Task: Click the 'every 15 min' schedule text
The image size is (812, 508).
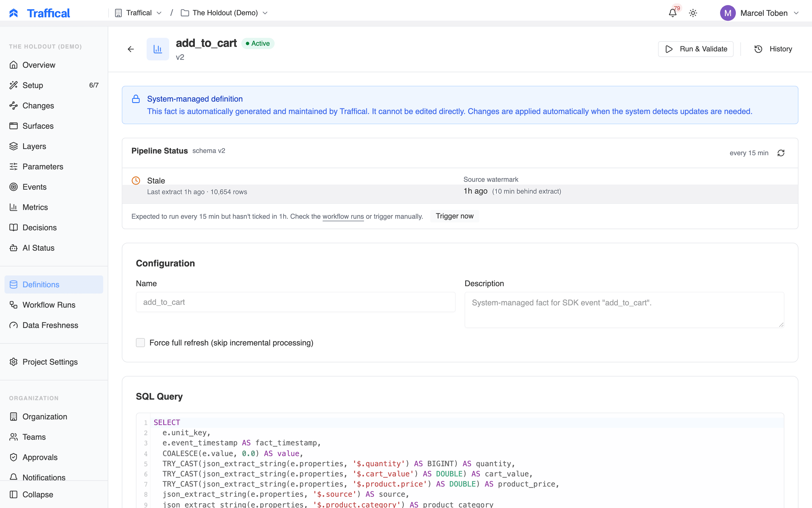Action: [x=749, y=153]
